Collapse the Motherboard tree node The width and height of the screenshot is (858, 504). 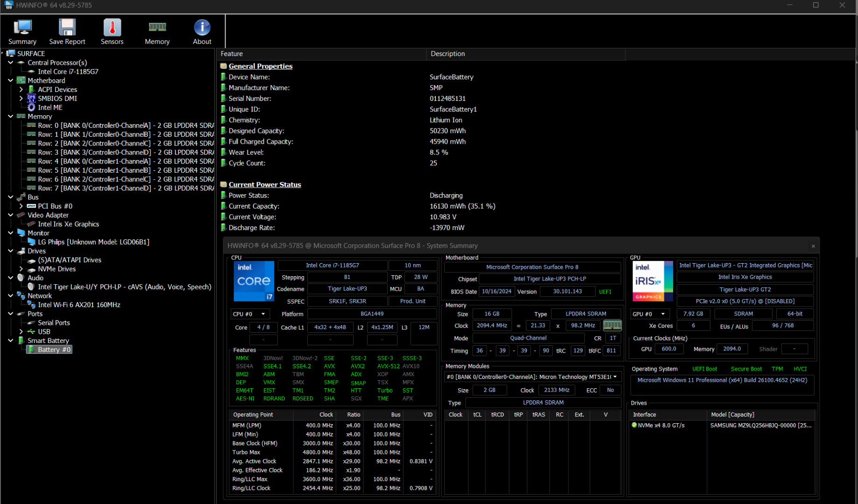click(11, 80)
